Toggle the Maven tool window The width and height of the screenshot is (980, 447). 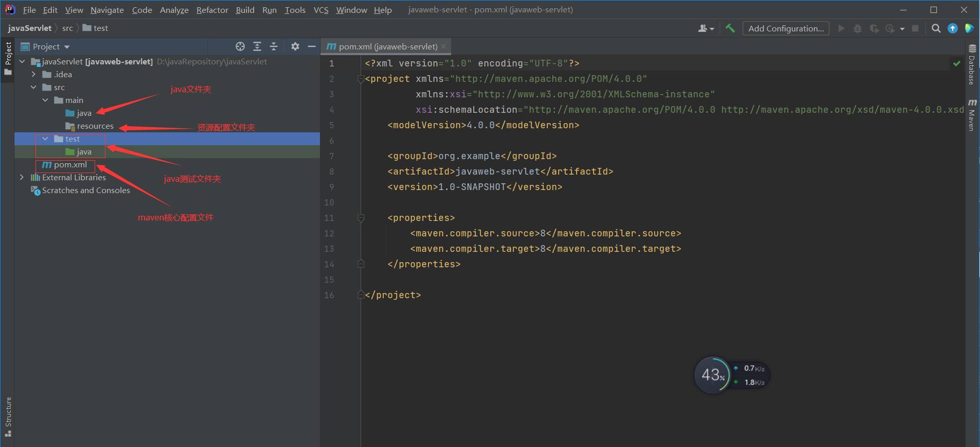972,115
